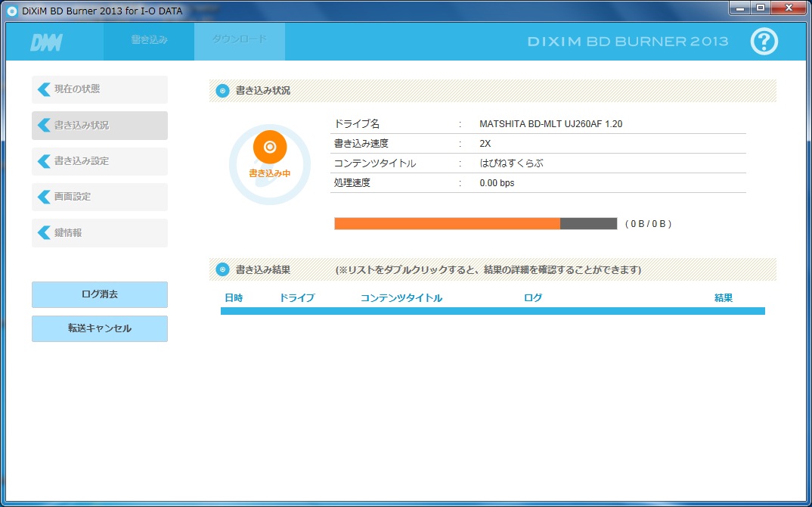812x507 pixels.
Task: Click the DiXiM logo in header
Action: pos(46,42)
